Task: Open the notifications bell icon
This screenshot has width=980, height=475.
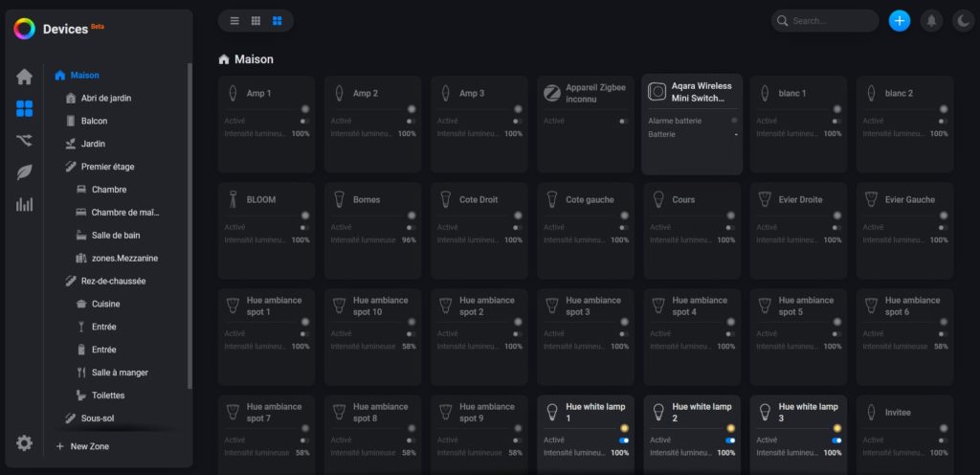Action: (931, 21)
